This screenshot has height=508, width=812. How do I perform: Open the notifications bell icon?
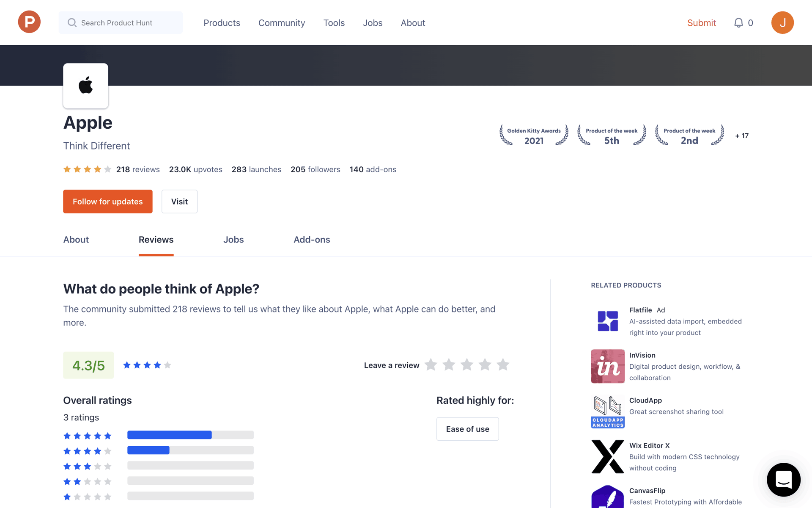coord(738,23)
